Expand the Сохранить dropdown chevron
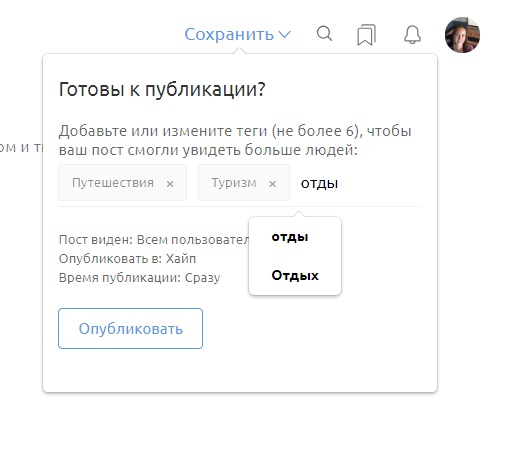This screenshot has width=532, height=453. [x=284, y=35]
